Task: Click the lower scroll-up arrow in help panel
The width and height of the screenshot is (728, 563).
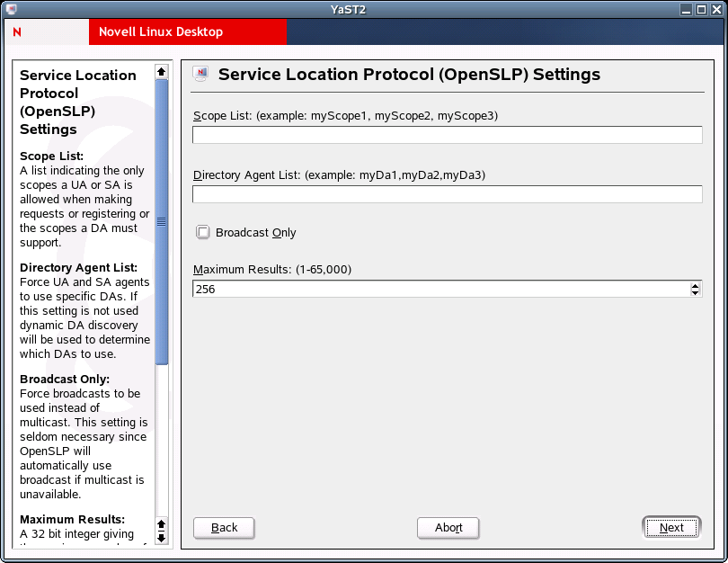Action: click(161, 524)
